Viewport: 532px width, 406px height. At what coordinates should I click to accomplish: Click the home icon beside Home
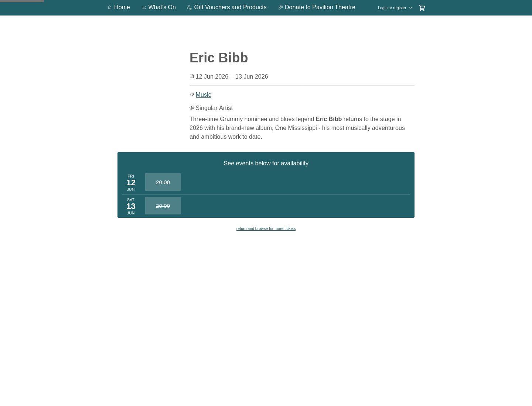point(110,7)
